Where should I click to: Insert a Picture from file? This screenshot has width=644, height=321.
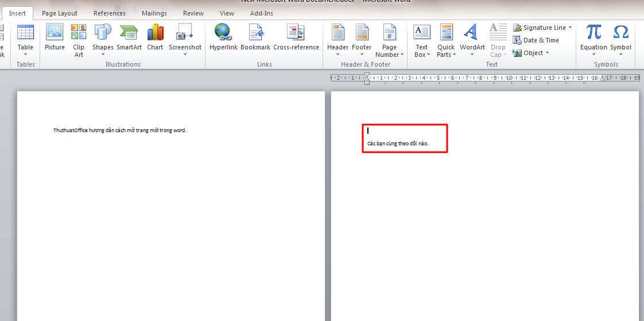pos(55,38)
